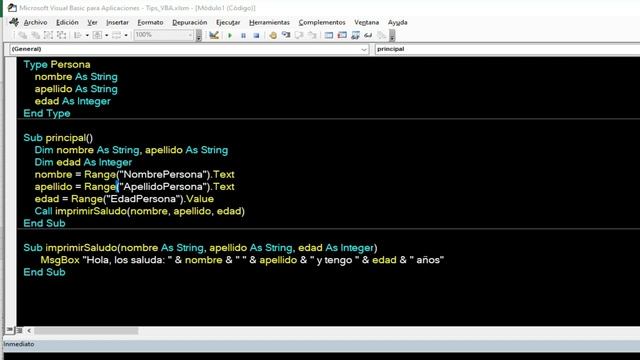640x360 pixels.
Task: Click the Quick Watch glasses icon
Action: pyautogui.click(x=368, y=36)
